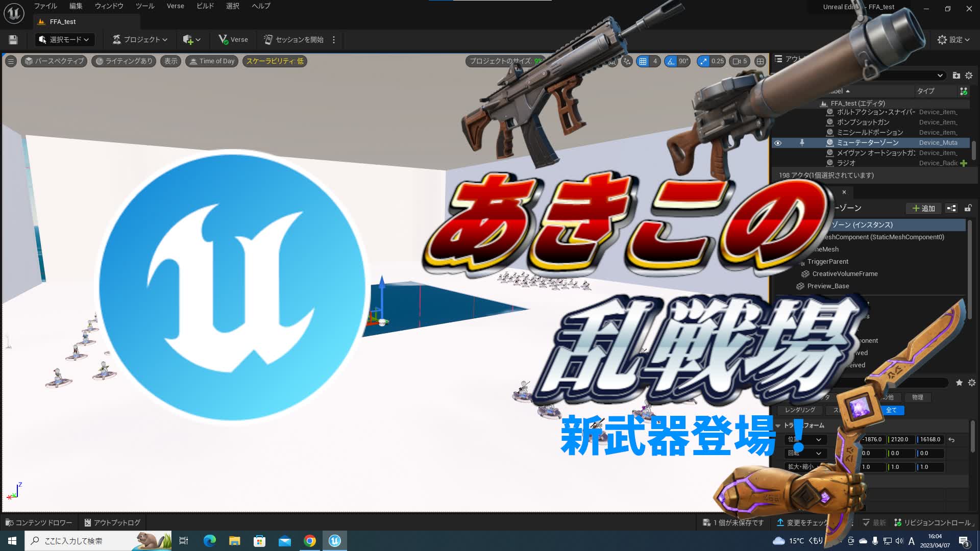Open Blueprint/hierarchy icon next to 追加
The height and width of the screenshot is (551, 980).
click(x=951, y=208)
